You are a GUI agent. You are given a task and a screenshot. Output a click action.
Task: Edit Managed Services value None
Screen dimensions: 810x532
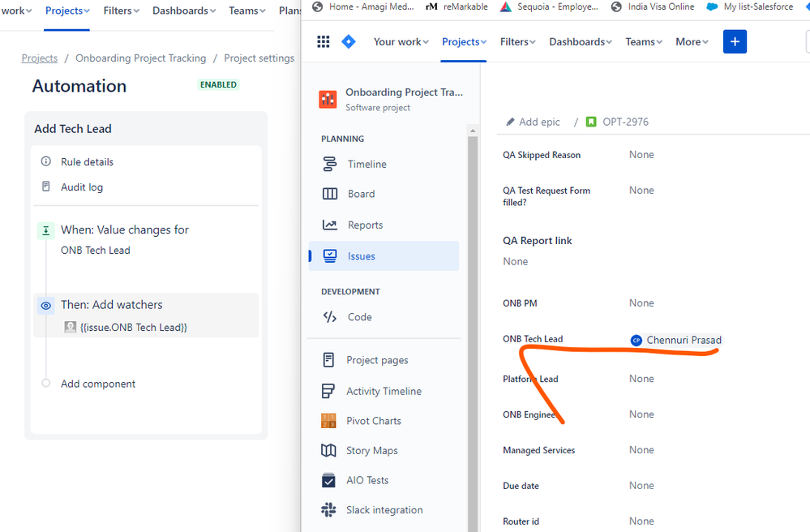point(641,450)
